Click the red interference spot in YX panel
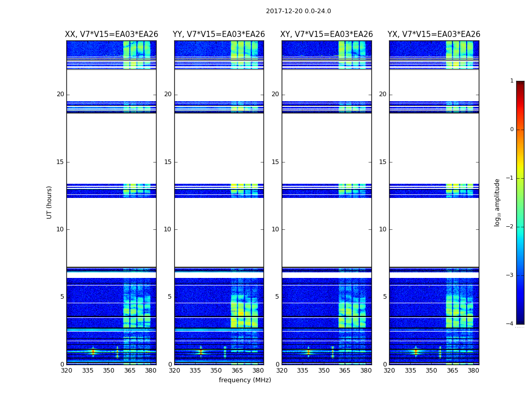The height and width of the screenshot is (405, 532). tap(415, 351)
